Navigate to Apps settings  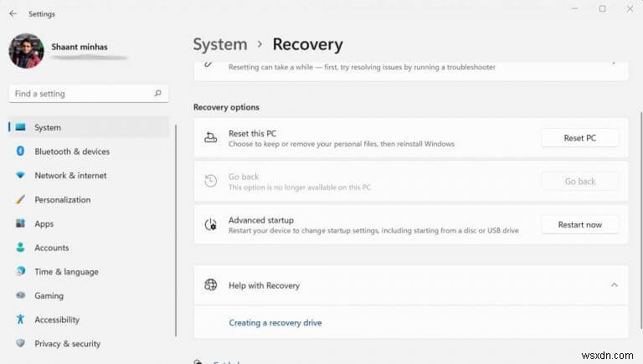tap(89, 223)
